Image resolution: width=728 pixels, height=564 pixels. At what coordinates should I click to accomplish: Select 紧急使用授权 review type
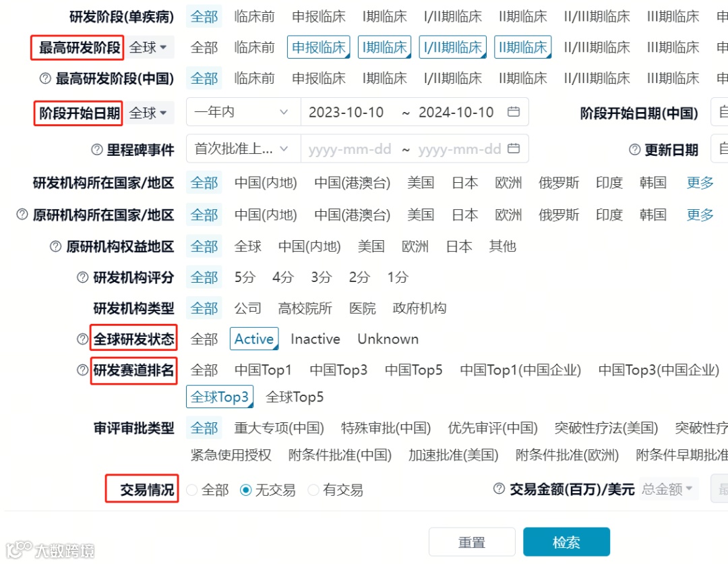point(231,455)
